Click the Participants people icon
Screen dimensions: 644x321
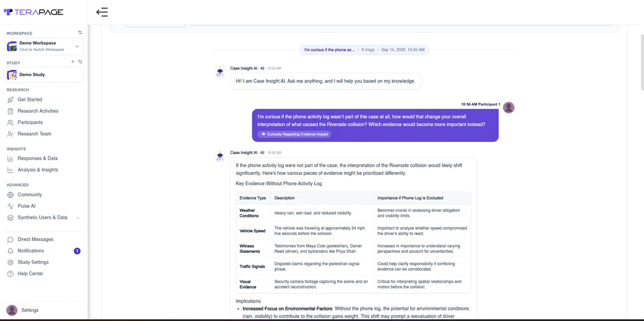(11, 123)
